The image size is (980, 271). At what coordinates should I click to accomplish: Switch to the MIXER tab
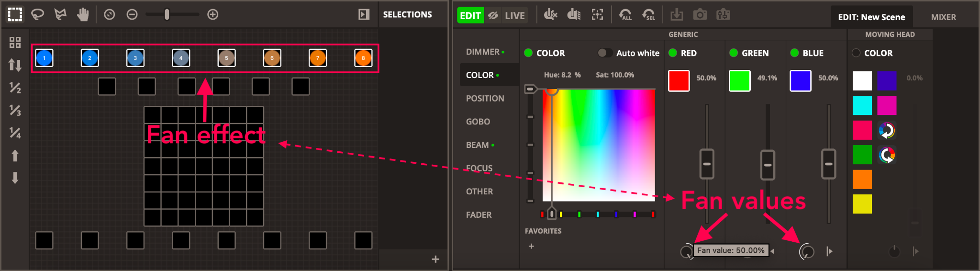pos(943,17)
